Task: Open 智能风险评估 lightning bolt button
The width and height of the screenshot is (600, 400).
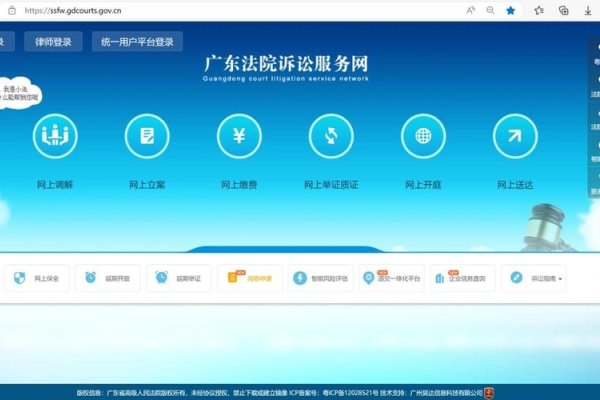Action: click(x=321, y=278)
